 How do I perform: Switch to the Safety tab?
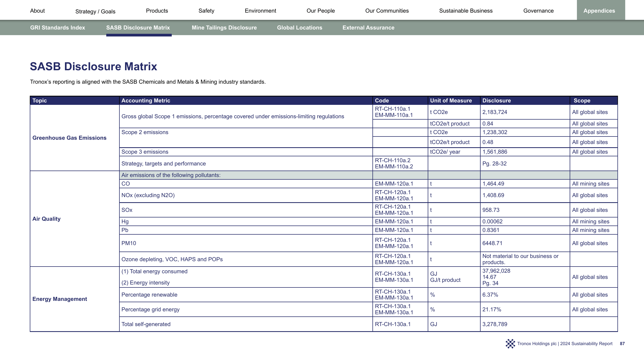(x=206, y=11)
